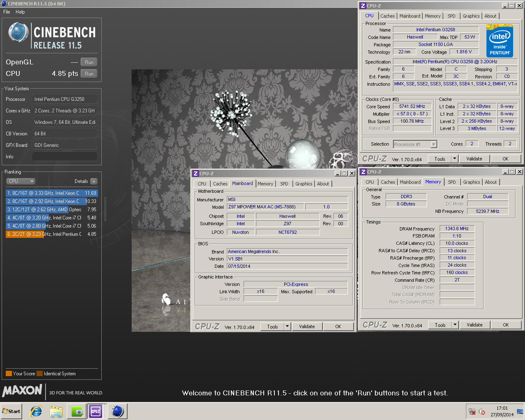The height and width of the screenshot is (420, 525).
Task: Open Memory tab in the Mainboard CPU-Z window
Action: 265,184
